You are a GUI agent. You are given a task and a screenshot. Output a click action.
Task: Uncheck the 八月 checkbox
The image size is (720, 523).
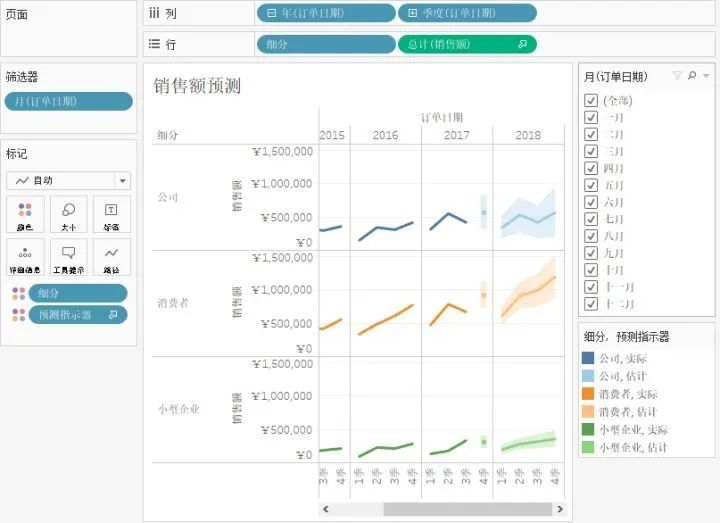[591, 236]
